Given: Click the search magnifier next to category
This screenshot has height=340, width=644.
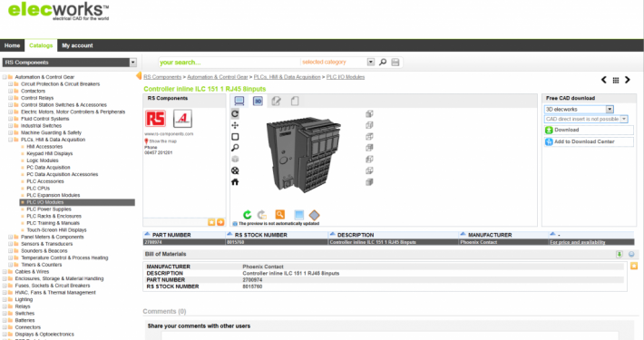Looking at the screenshot, I should tap(383, 62).
